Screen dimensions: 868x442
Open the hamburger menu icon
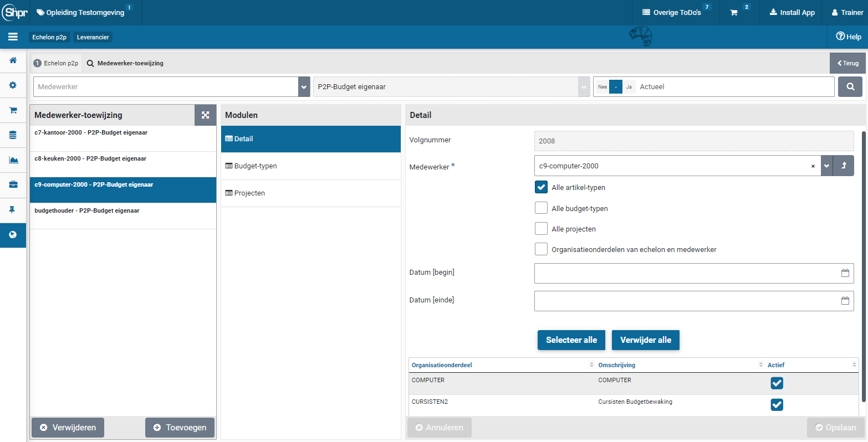point(13,37)
